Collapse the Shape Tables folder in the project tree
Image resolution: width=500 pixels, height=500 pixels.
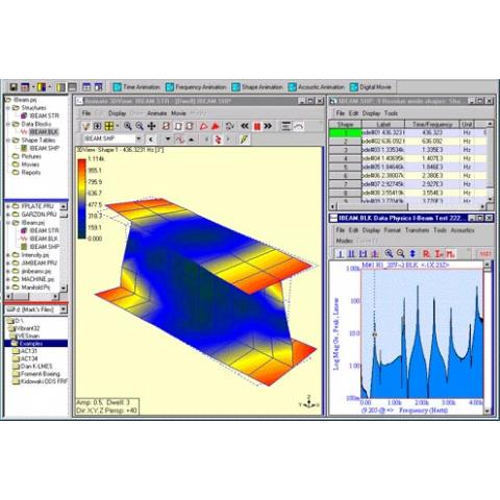pos(8,140)
